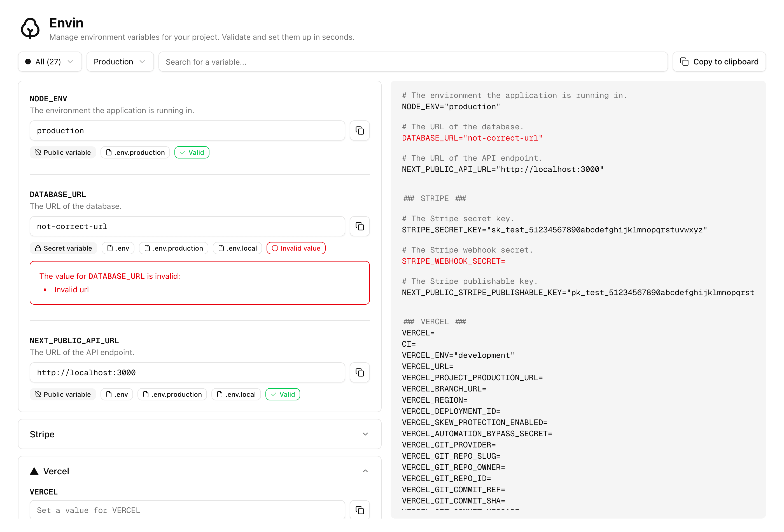This screenshot has width=784, height=532.
Task: Click the NEXT_PUBLIC_API_URL localhost input
Action: point(187,372)
